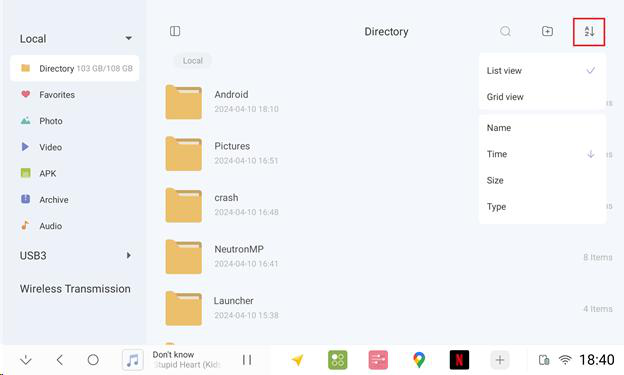624x375 pixels.
Task: Open the search magnifier icon
Action: coord(505,31)
